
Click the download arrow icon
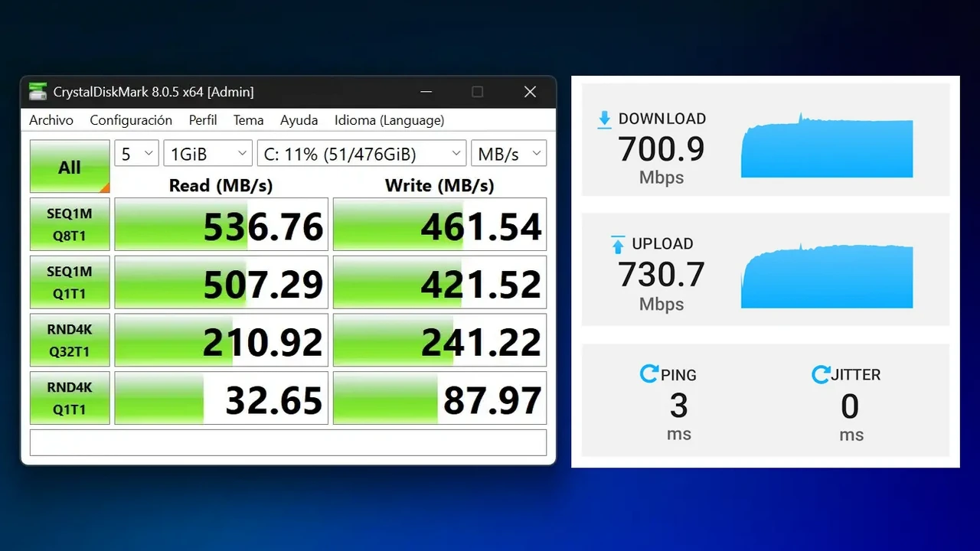pyautogui.click(x=605, y=119)
